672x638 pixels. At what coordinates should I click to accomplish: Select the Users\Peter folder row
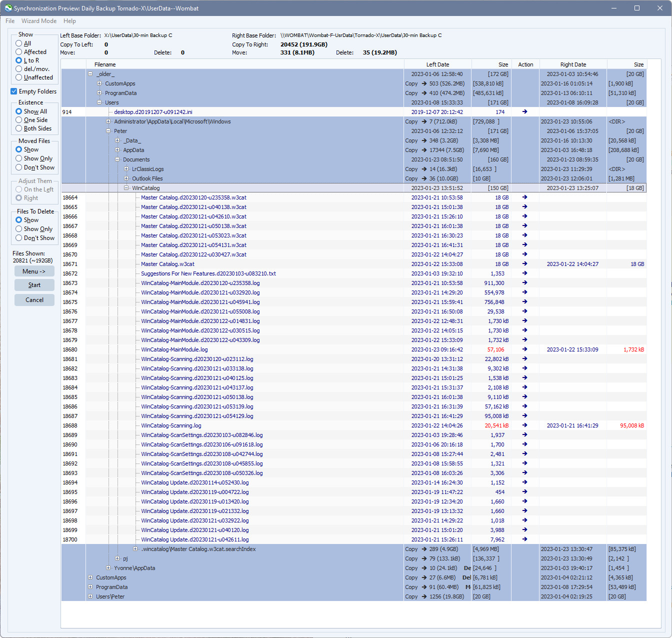[353, 596]
